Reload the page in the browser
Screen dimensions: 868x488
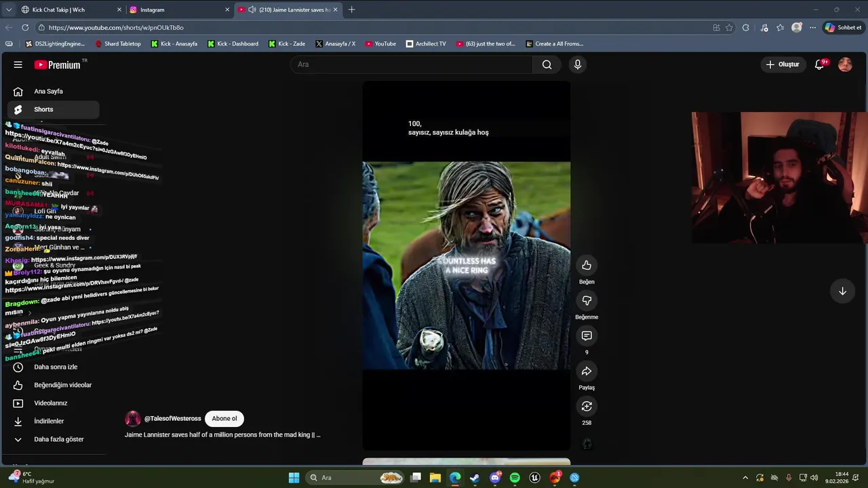click(x=25, y=28)
